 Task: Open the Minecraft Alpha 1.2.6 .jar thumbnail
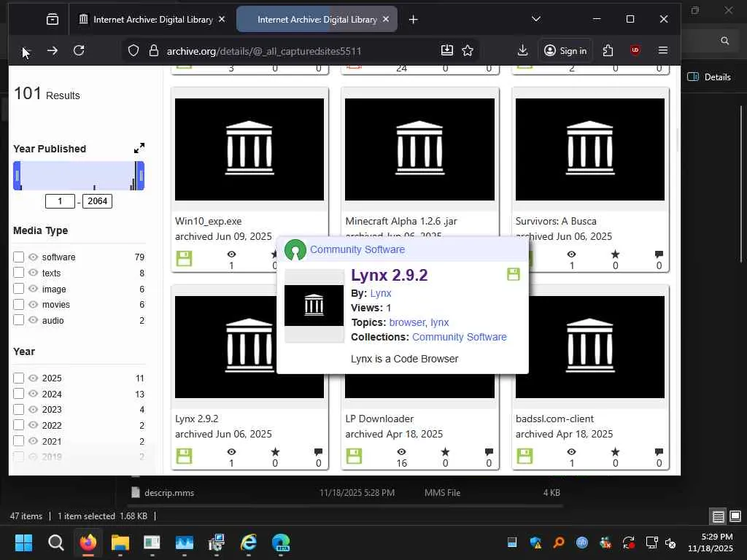click(419, 149)
